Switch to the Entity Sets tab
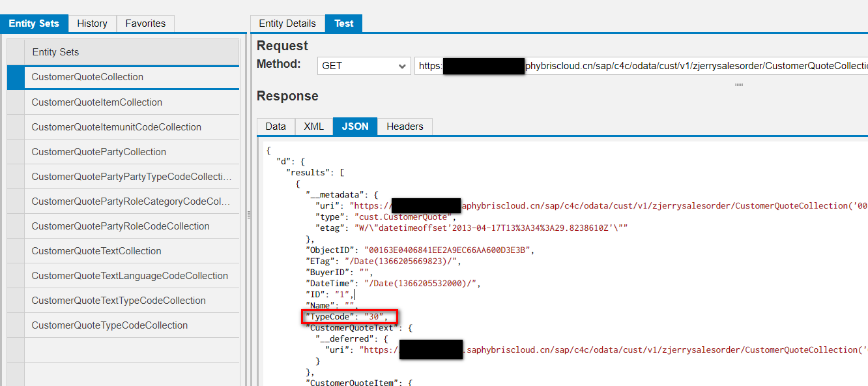This screenshot has height=386, width=868. coord(34,23)
